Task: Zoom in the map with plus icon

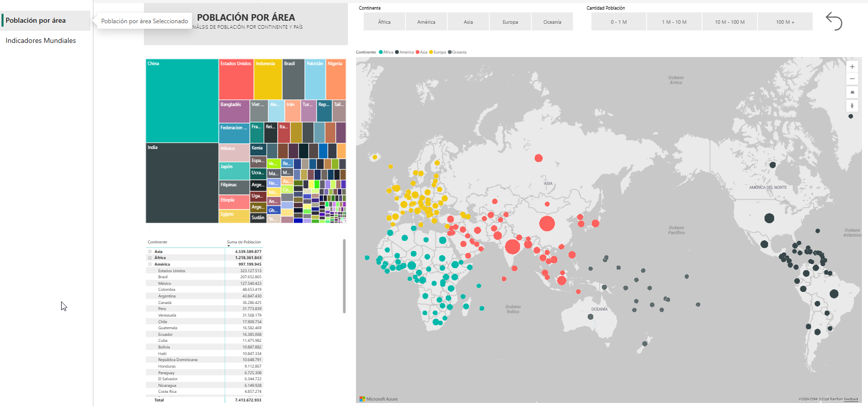Action: [x=852, y=67]
